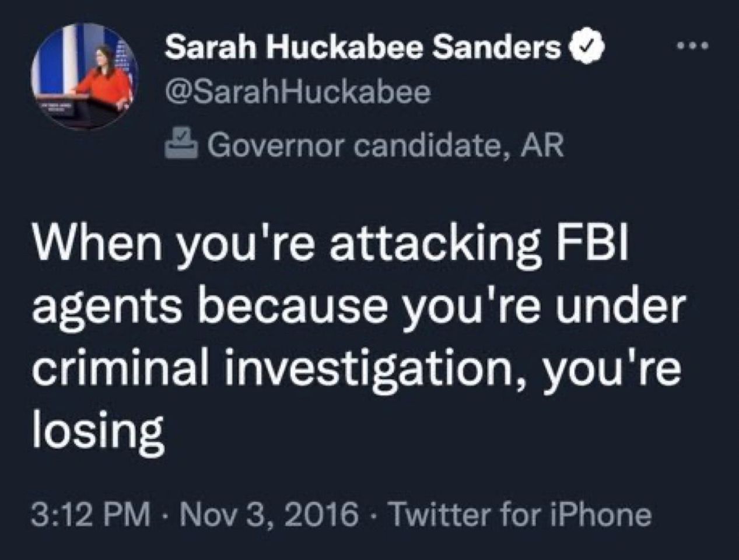Open the circular profile picture avatar

(x=84, y=78)
